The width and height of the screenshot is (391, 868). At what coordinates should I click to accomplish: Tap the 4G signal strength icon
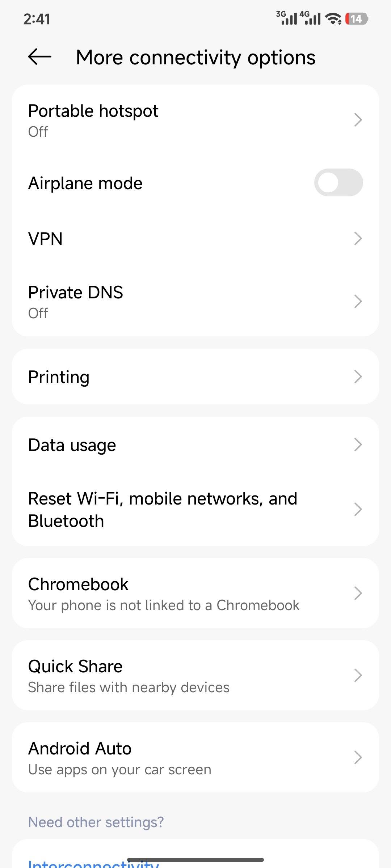310,18
